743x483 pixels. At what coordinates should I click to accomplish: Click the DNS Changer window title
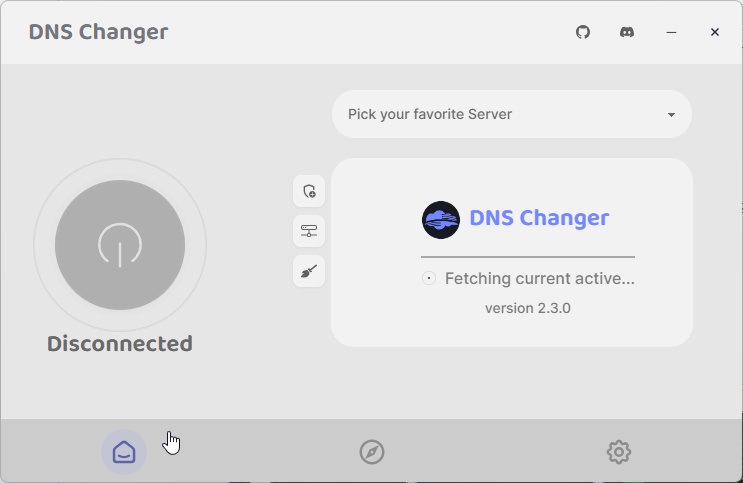click(x=98, y=32)
